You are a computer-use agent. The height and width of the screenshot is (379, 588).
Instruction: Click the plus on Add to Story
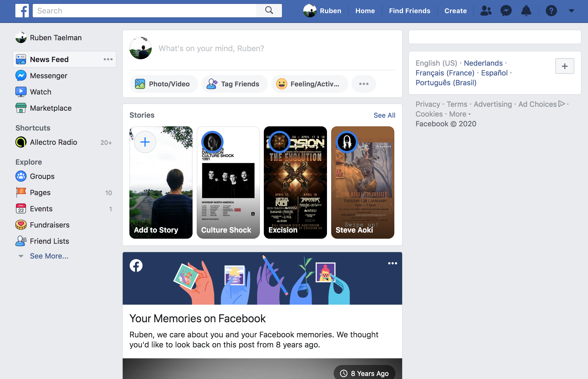(x=145, y=142)
